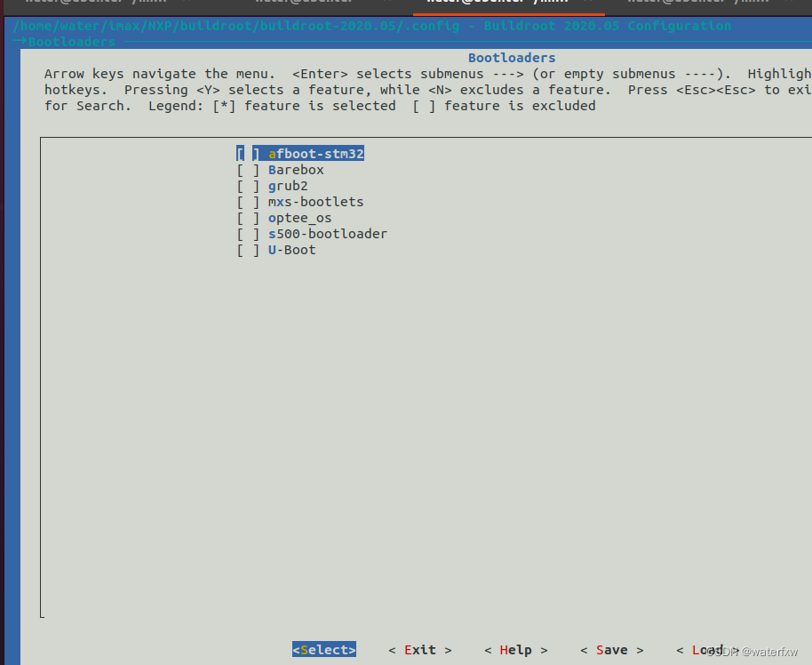Select the afboot-stm32 entry label

tap(316, 154)
